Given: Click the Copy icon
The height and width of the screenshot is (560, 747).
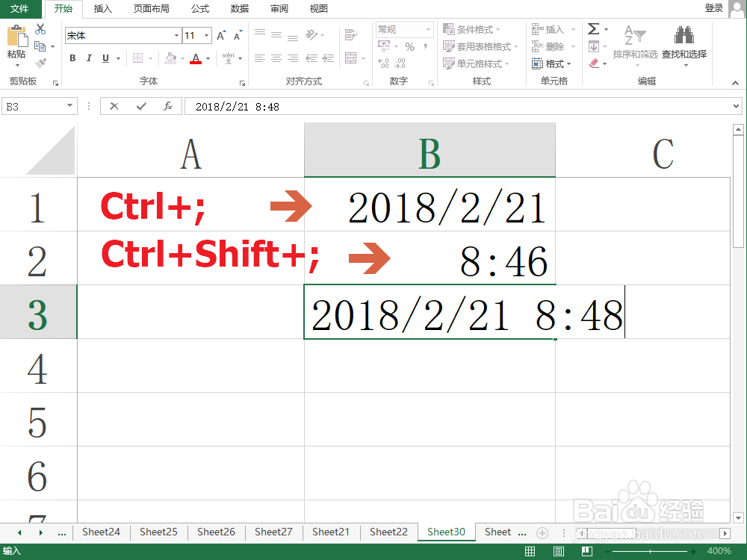Looking at the screenshot, I should pyautogui.click(x=40, y=46).
